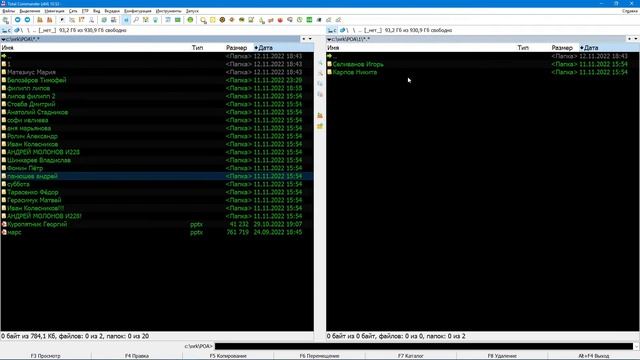Click the Alt+F4 Выход button
The image size is (640, 360).
594,356
